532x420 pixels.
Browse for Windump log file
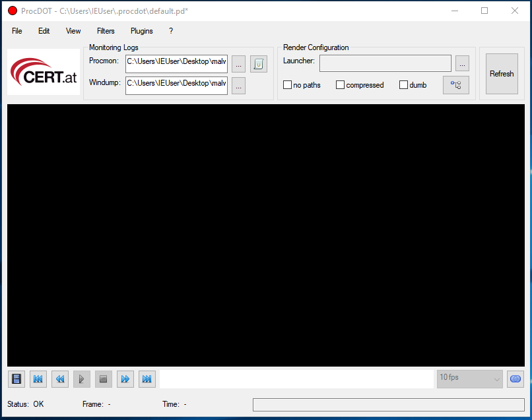238,86
